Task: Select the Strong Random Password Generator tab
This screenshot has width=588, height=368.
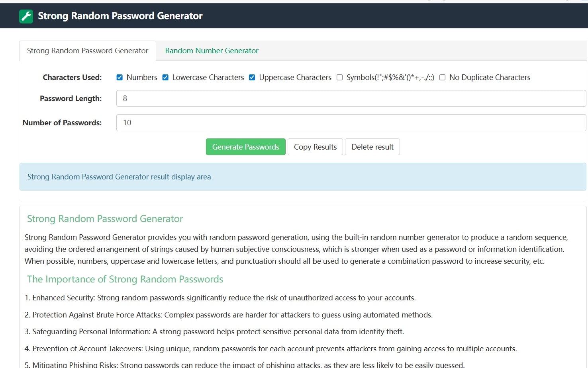Action: tap(87, 51)
